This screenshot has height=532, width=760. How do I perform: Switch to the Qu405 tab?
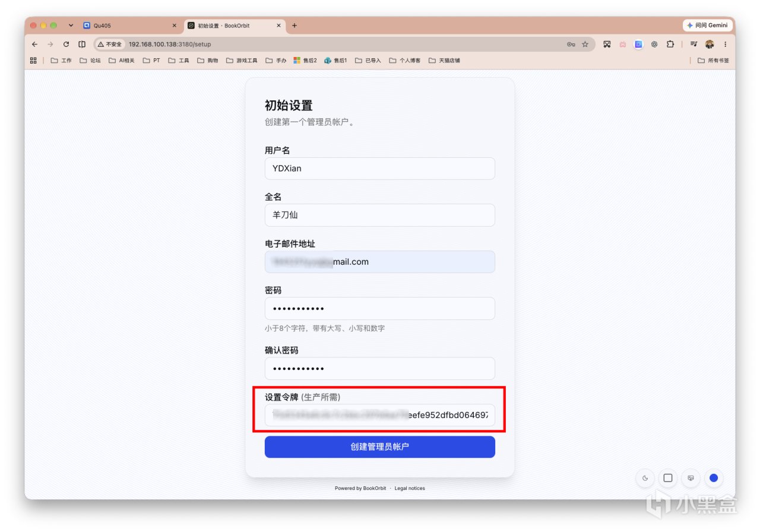[129, 26]
